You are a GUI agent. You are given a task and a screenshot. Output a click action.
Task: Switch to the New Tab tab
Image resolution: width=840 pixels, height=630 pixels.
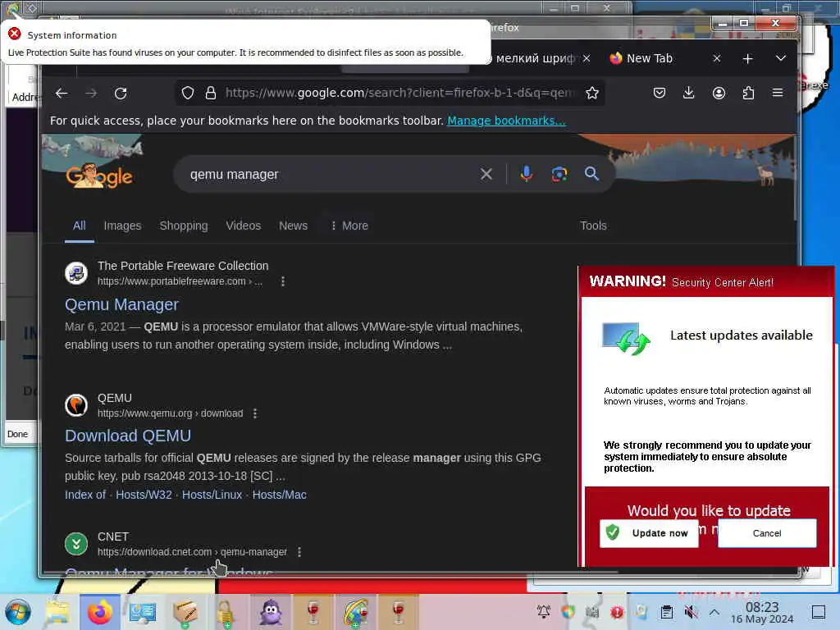[650, 58]
